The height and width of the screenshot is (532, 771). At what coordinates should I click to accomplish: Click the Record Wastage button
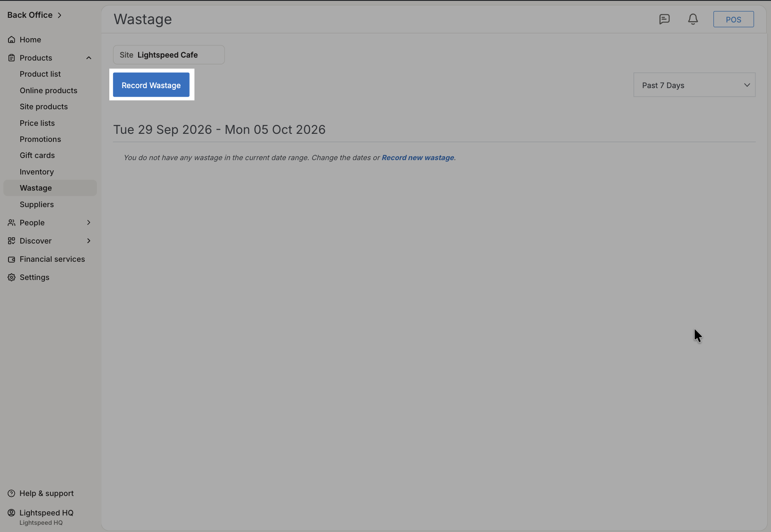pos(151,85)
